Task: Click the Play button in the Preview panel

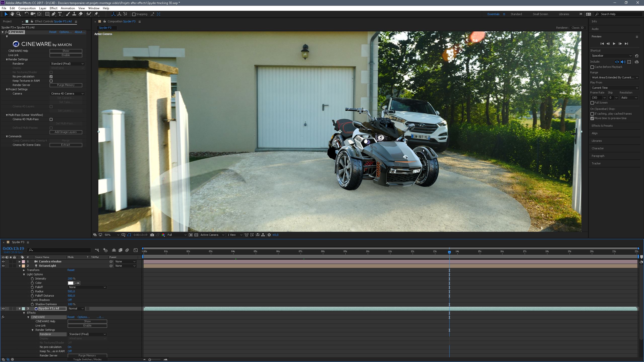Action: [614, 43]
